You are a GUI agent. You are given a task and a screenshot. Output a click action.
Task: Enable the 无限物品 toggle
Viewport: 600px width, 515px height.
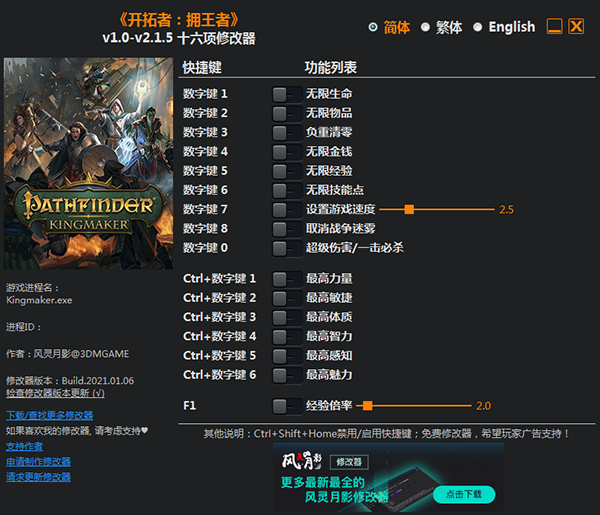point(287,114)
